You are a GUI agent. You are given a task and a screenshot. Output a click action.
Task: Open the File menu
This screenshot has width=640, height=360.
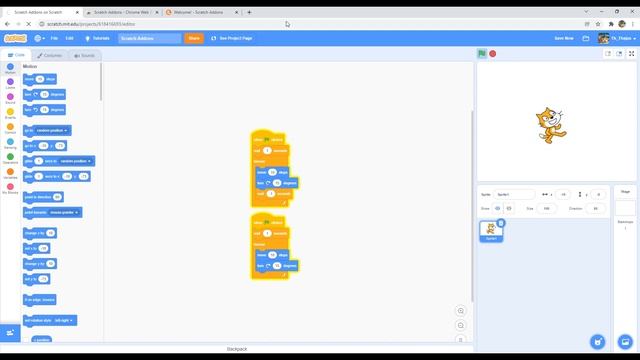pos(54,38)
